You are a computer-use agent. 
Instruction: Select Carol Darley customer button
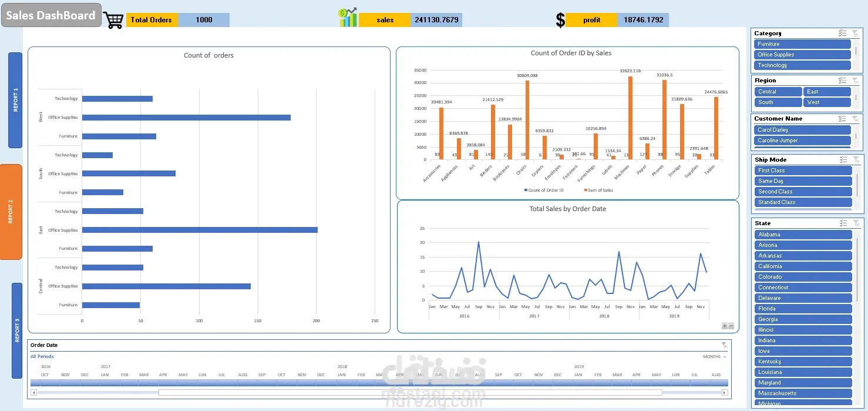[802, 130]
